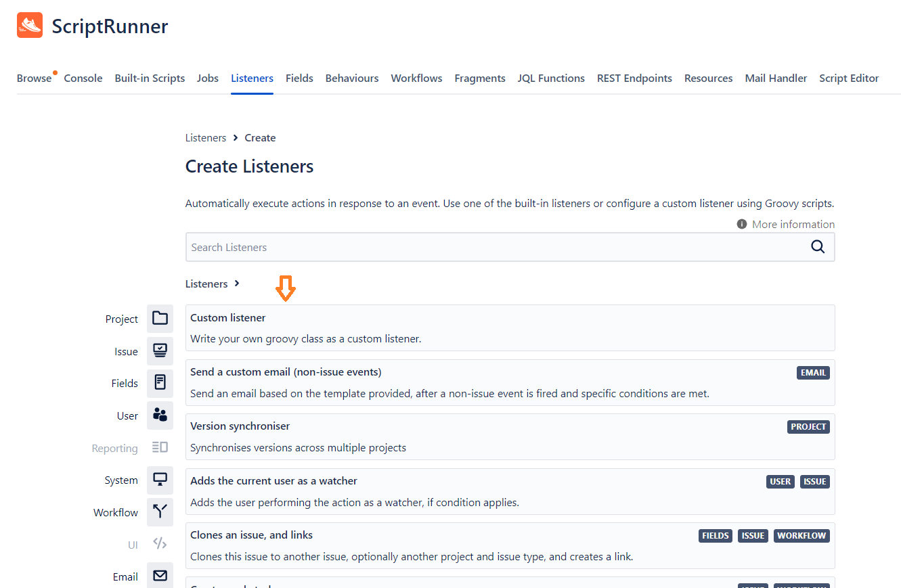Filter by the Project category label
This screenshot has width=901, height=588.
pyautogui.click(x=122, y=319)
